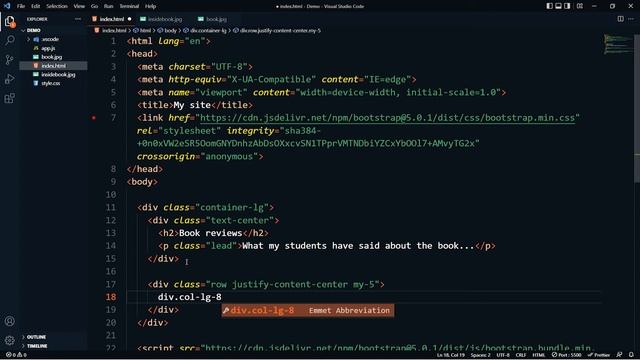Expand the OUTLINE section

click(36, 337)
